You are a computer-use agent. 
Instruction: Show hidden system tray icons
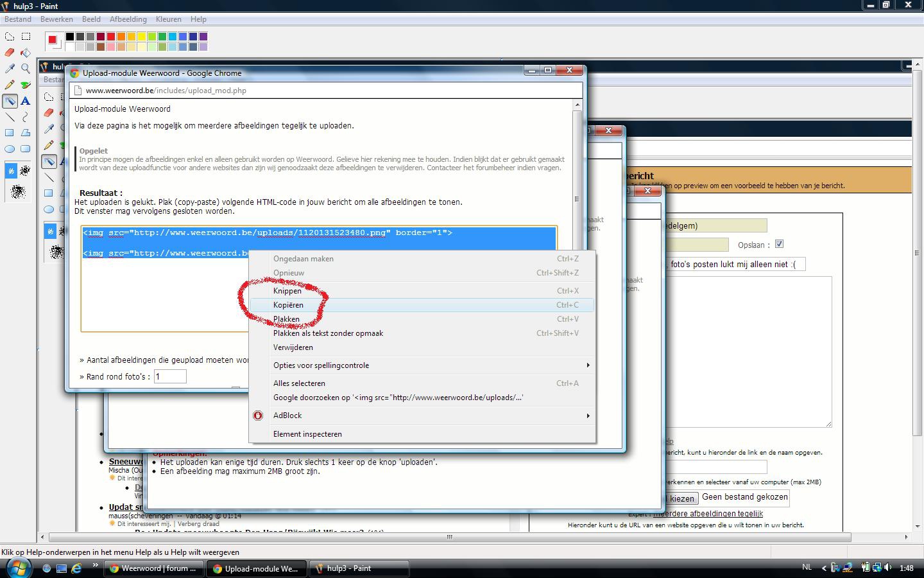coord(824,568)
